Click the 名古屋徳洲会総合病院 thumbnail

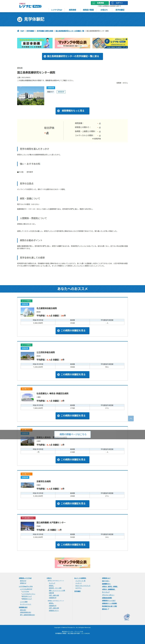coord(27,312)
